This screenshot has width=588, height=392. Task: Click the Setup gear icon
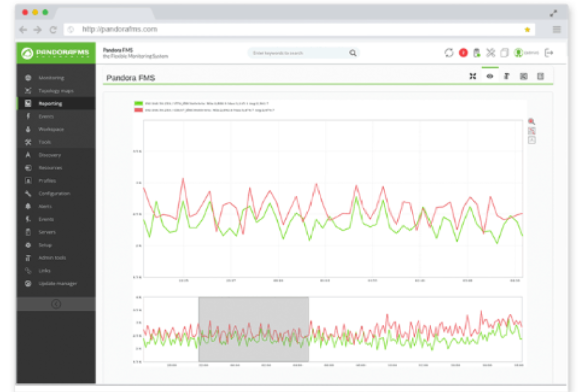click(28, 245)
